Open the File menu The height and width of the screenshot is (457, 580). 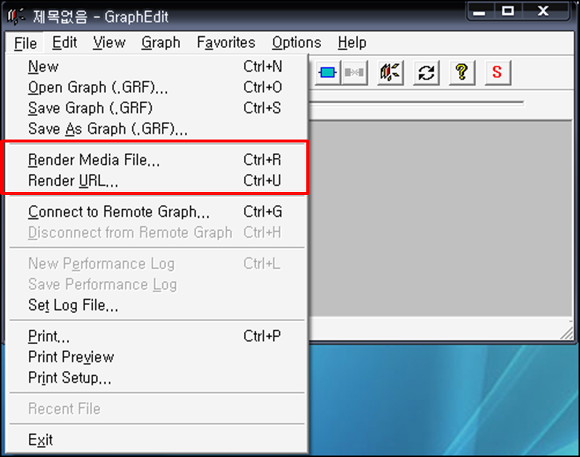[25, 43]
